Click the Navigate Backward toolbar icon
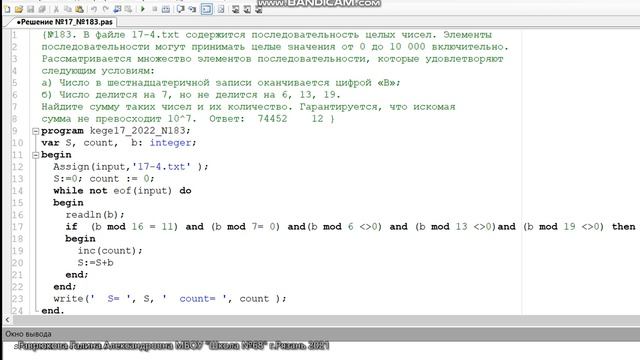The width and height of the screenshot is (640, 360). tap(117, 9)
